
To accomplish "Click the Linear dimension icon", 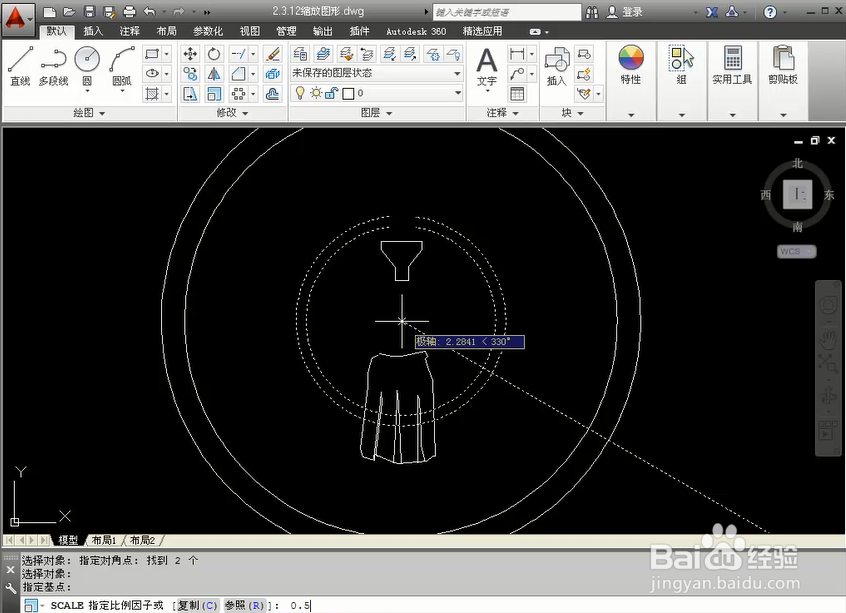I will [x=517, y=54].
